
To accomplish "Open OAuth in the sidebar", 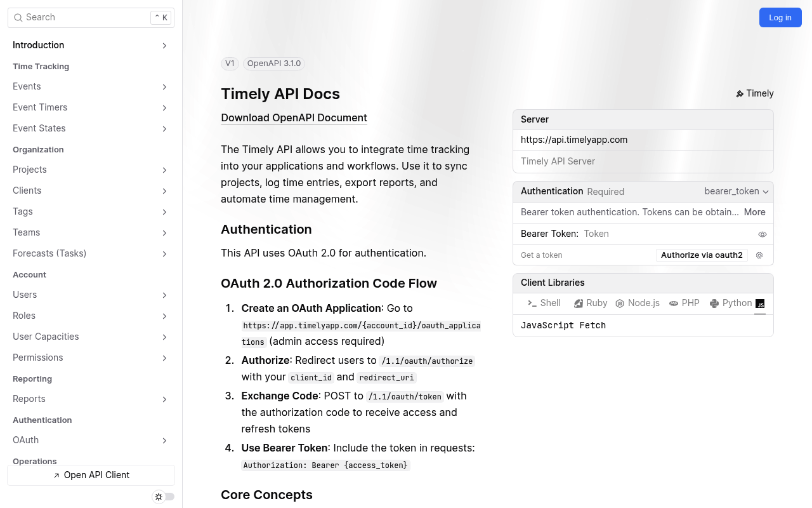I will [x=91, y=440].
